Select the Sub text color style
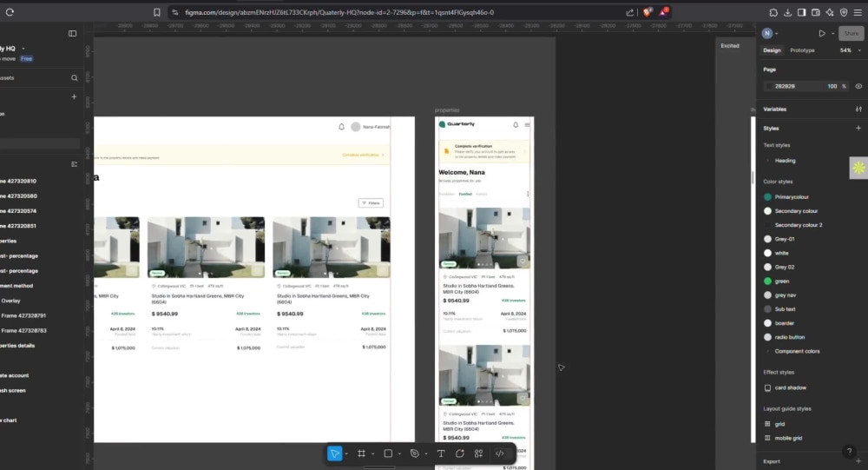 785,309
